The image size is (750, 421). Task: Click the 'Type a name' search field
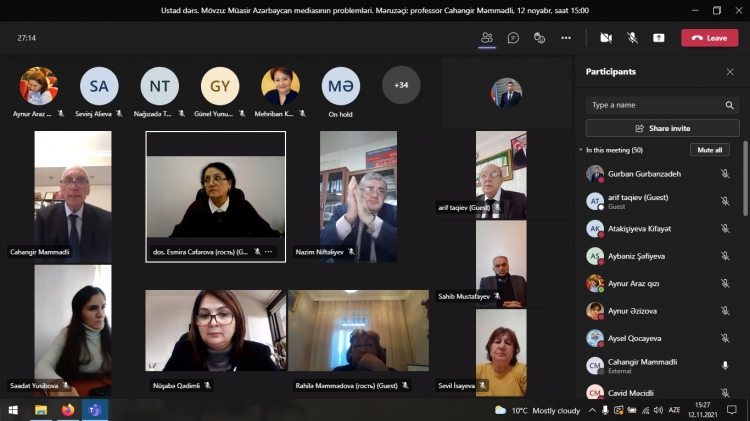[654, 105]
